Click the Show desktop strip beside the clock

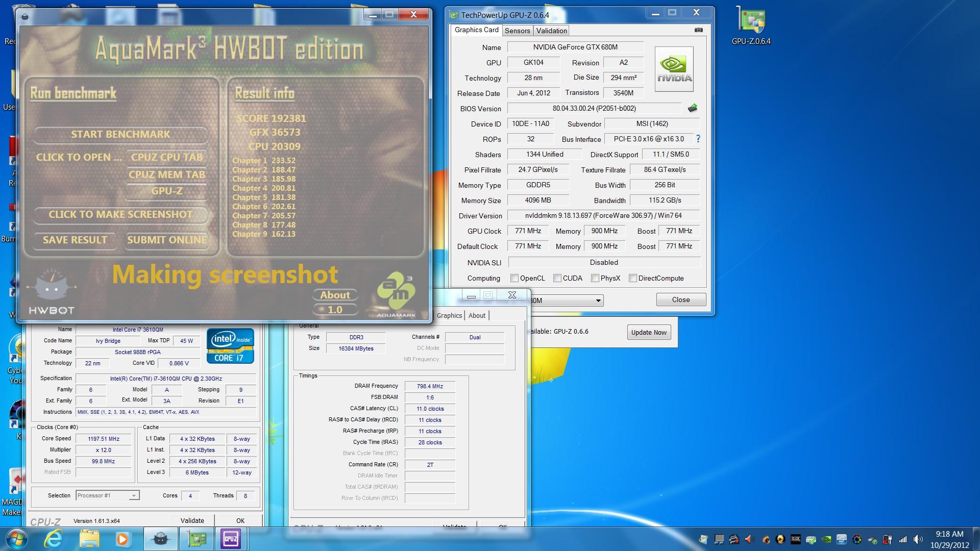(976, 539)
